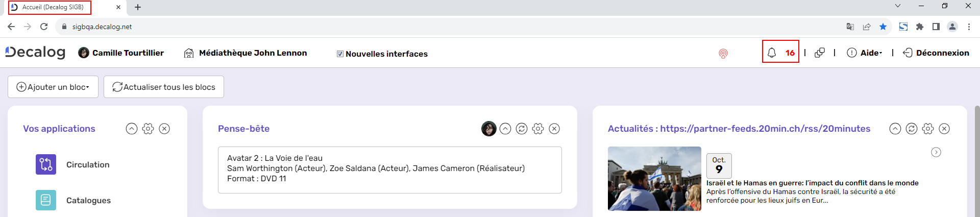The width and height of the screenshot is (980, 217).
Task: Toggle the Nouvelles interfaces checkbox
Action: (340, 54)
